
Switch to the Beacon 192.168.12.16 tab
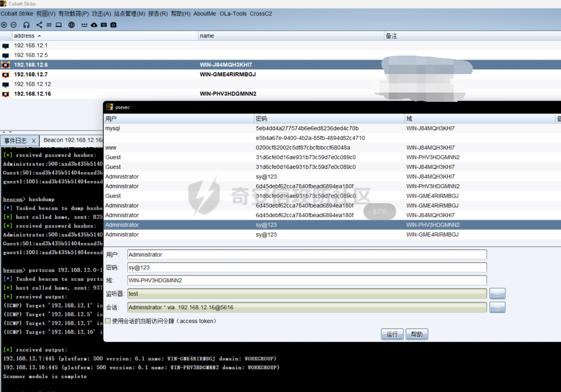pyautogui.click(x=73, y=140)
